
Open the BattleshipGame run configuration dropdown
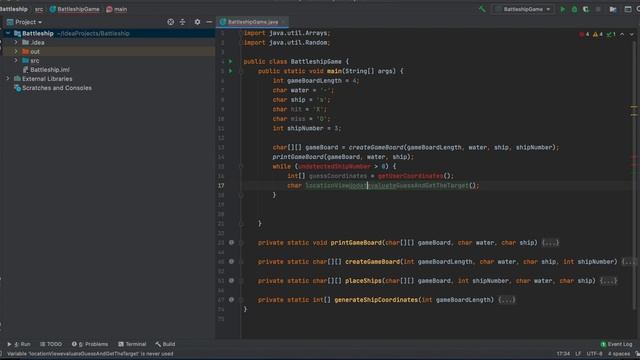[x=523, y=9]
